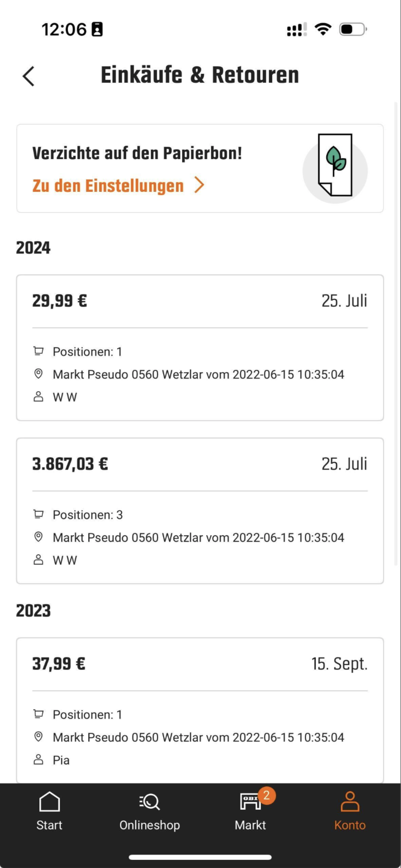
Task: Open the Onlineshop search icon
Action: click(150, 802)
